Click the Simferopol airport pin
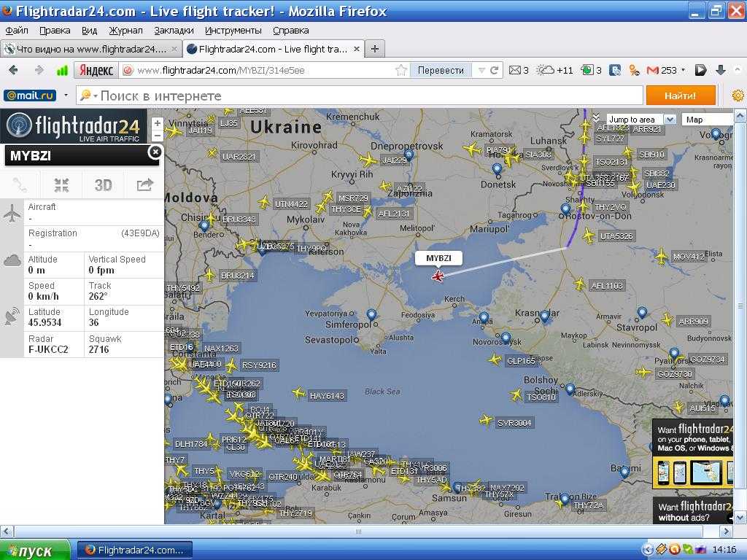Image resolution: width=747 pixels, height=560 pixels. [371, 315]
